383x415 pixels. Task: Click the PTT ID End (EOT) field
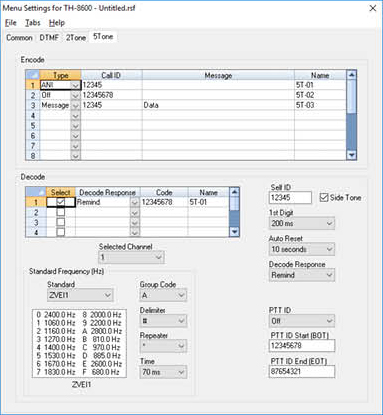[302, 372]
